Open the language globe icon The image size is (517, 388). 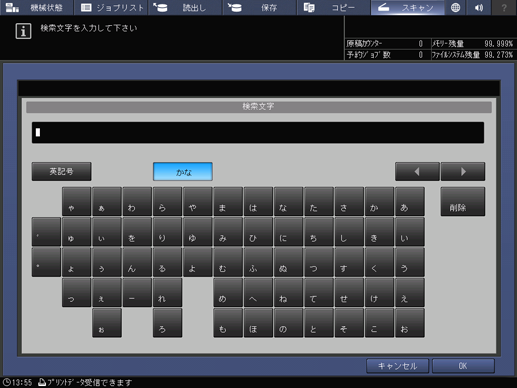[x=455, y=7]
